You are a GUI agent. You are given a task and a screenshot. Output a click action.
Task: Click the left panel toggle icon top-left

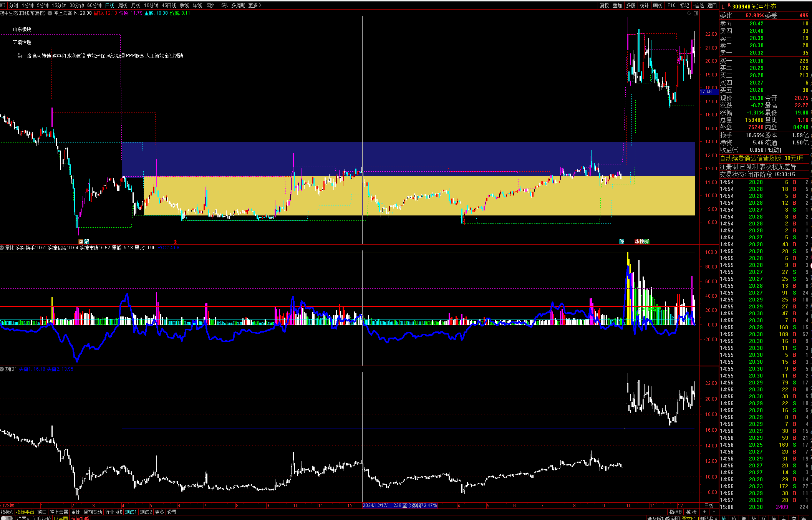tap(3, 5)
